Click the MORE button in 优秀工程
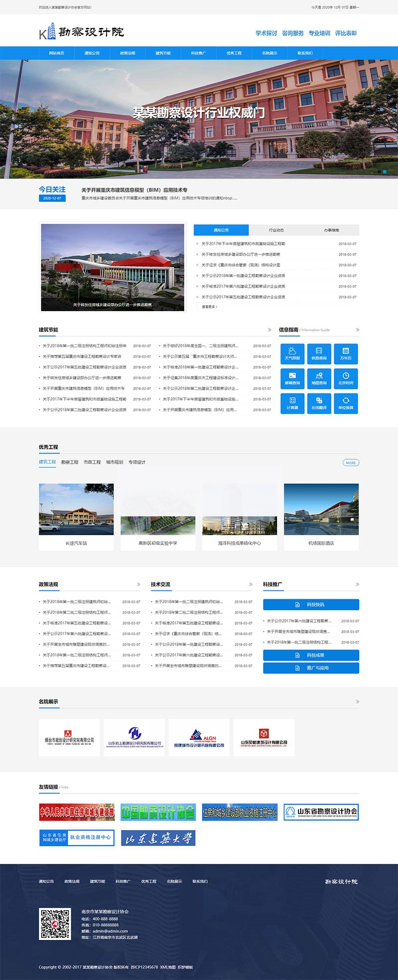This screenshot has height=980, width=398. point(351,463)
